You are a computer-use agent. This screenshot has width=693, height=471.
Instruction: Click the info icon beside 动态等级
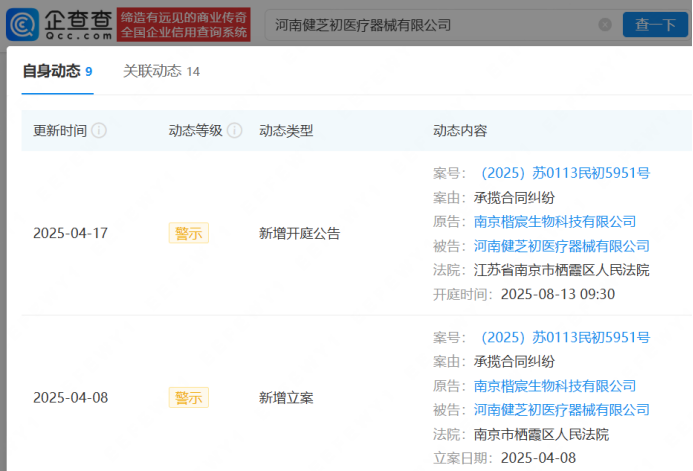point(235,131)
